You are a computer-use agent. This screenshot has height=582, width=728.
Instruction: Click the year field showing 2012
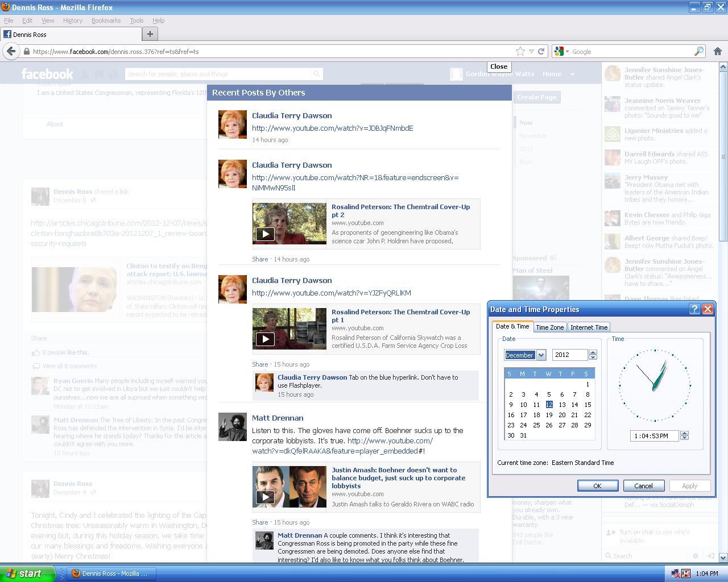pyautogui.click(x=570, y=355)
